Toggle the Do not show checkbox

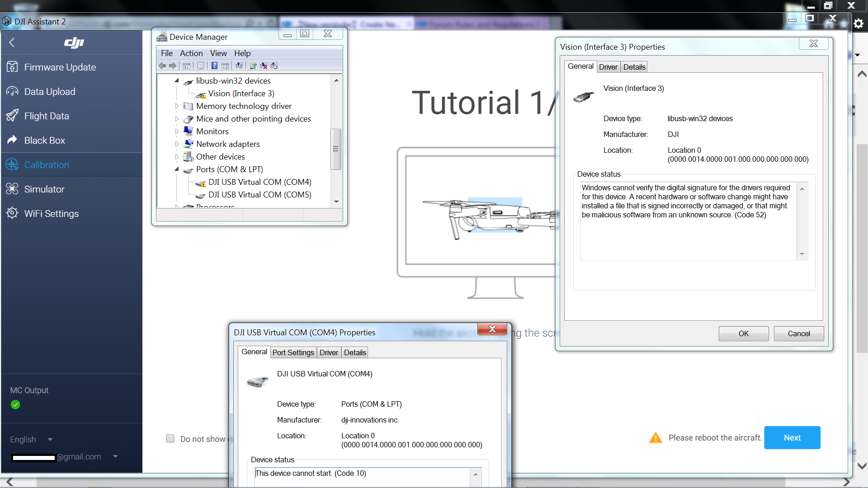pyautogui.click(x=170, y=438)
